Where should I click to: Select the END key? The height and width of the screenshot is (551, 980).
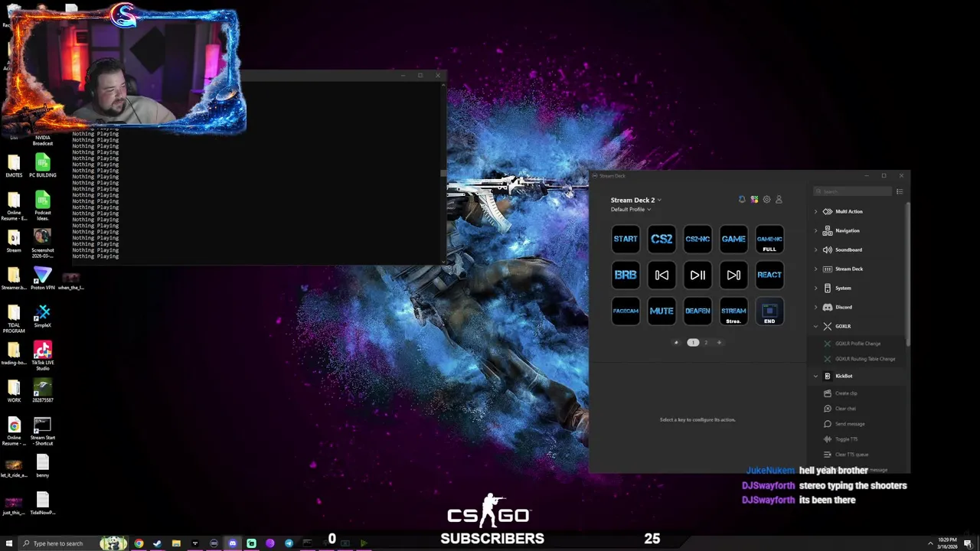tap(769, 311)
